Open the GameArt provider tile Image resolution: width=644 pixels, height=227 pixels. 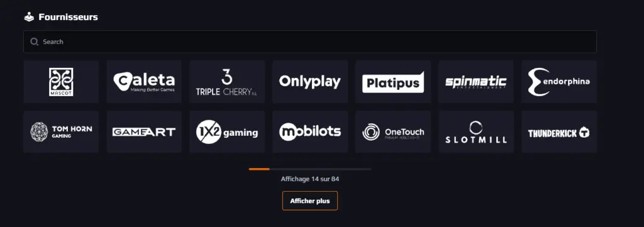click(144, 132)
